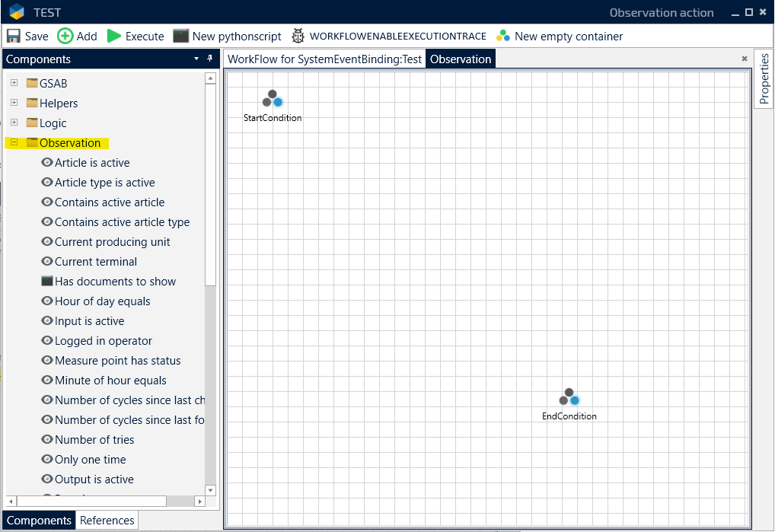
Task: Close the open document tab with X
Action: coord(745,59)
